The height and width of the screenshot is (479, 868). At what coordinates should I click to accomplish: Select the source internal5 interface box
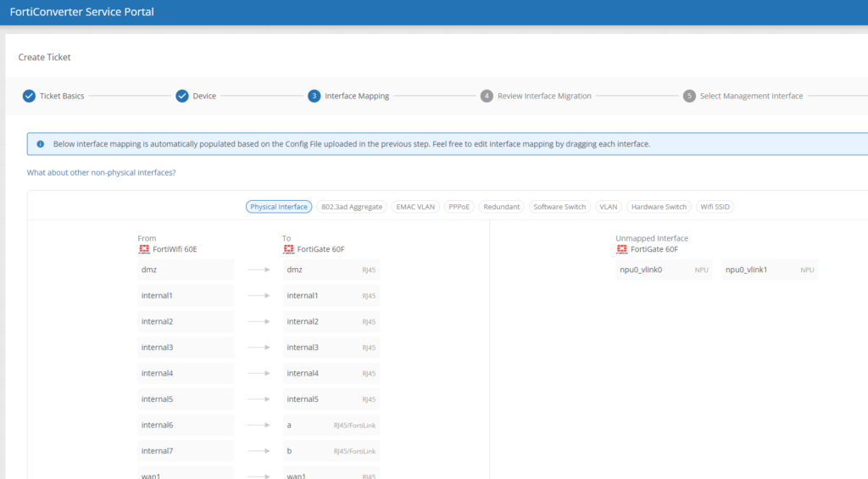pyautogui.click(x=186, y=399)
